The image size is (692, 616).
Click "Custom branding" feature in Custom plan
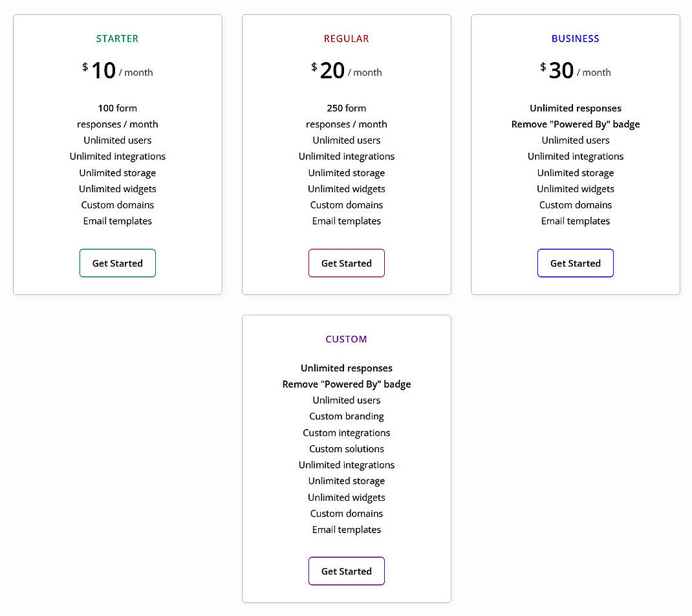pos(346,416)
